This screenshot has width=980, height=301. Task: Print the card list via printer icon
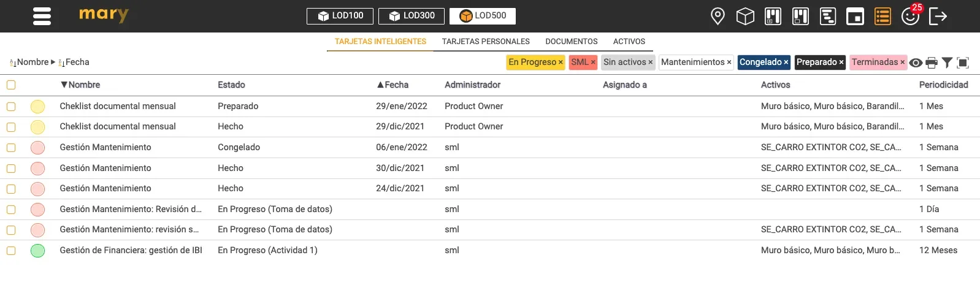[932, 63]
